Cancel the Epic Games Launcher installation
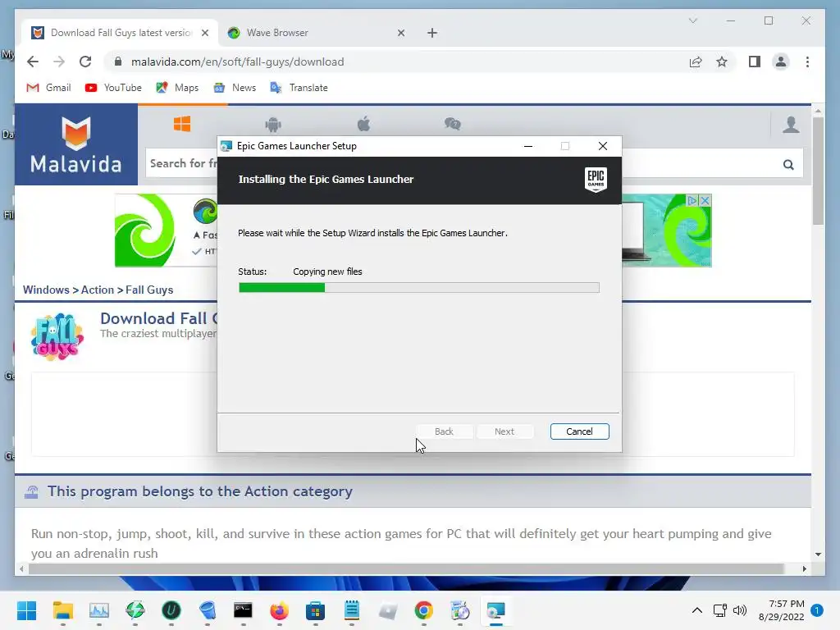This screenshot has height=630, width=840. (579, 431)
